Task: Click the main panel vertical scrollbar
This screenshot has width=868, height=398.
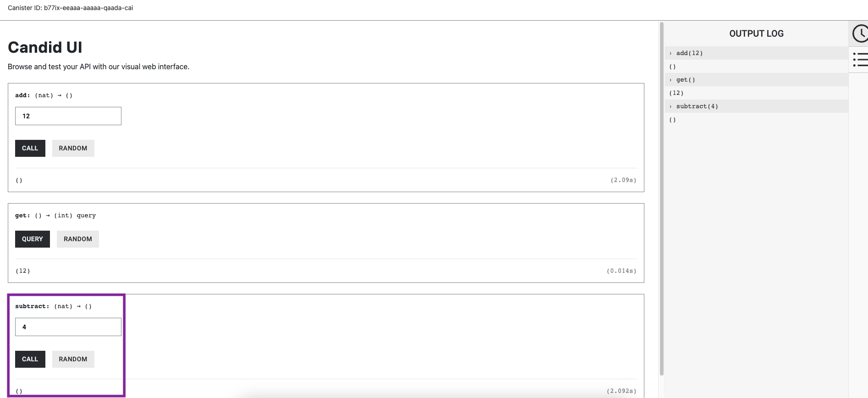Action: [661, 197]
